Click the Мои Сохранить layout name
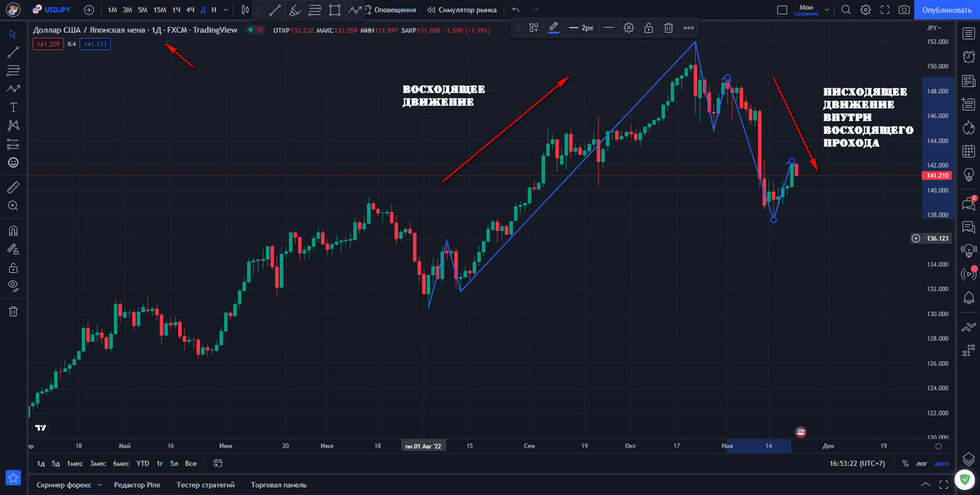980x495 pixels. [x=806, y=10]
